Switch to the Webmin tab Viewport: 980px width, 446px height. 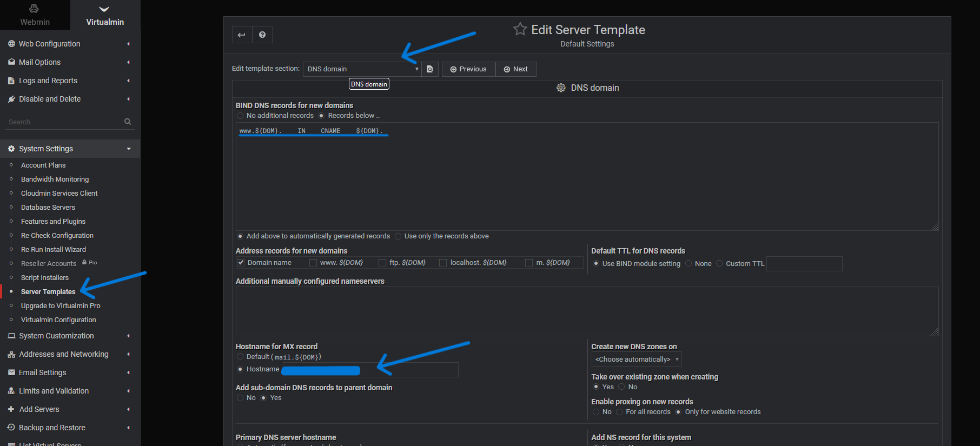[x=35, y=15]
